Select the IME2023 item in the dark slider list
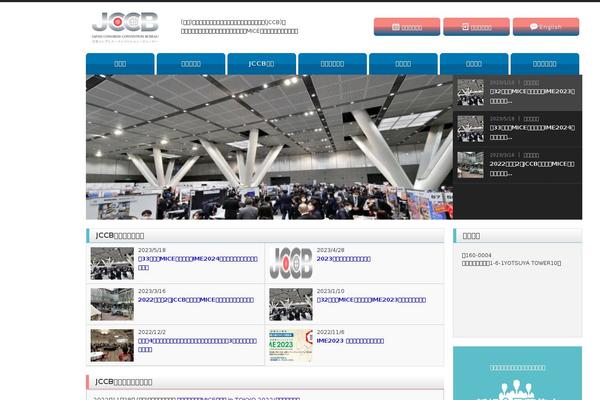This screenshot has width=600, height=400. (x=517, y=93)
